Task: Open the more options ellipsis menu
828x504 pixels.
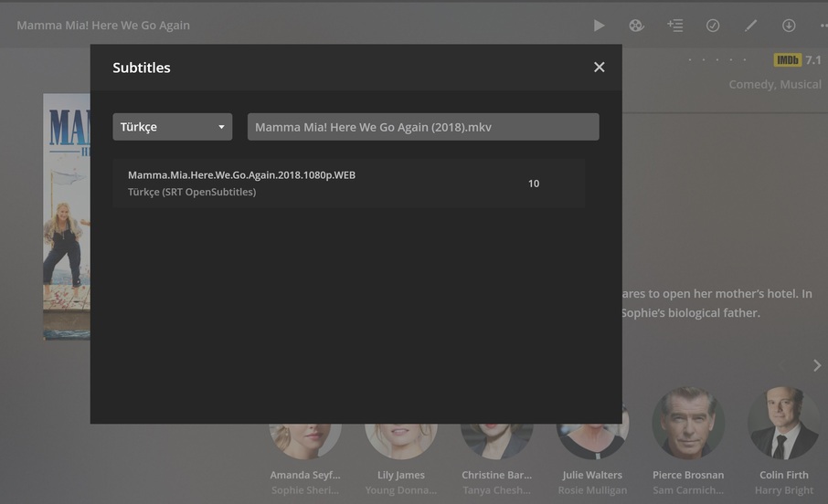Action: (823, 26)
